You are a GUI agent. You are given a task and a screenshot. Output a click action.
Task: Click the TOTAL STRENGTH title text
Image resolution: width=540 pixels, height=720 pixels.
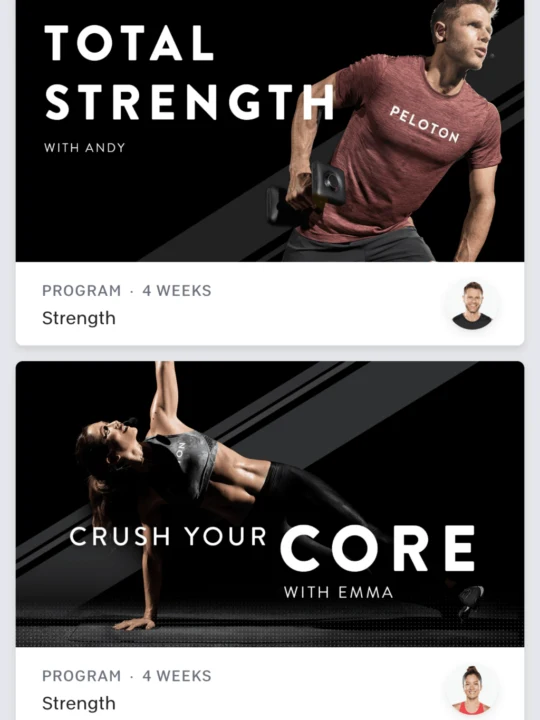[x=189, y=72]
